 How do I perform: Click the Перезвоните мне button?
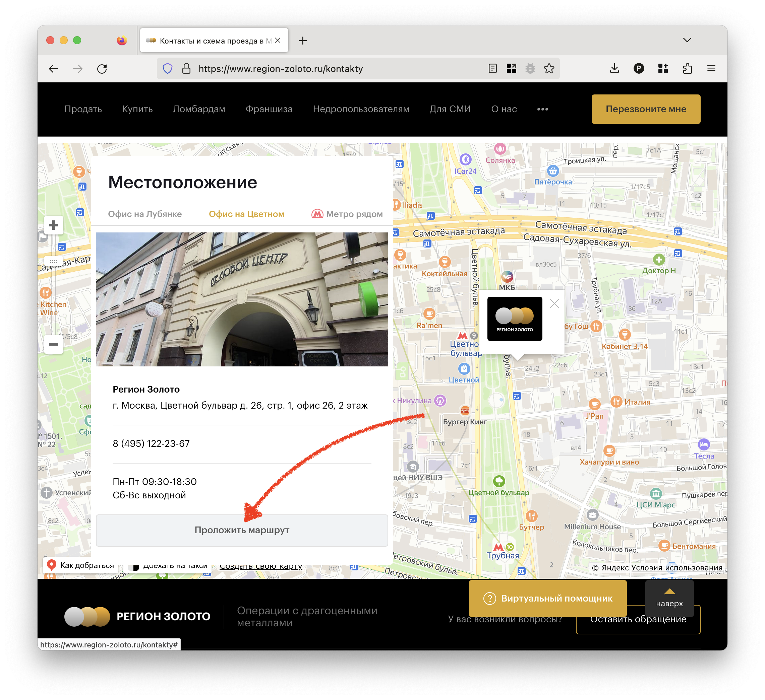click(x=645, y=109)
